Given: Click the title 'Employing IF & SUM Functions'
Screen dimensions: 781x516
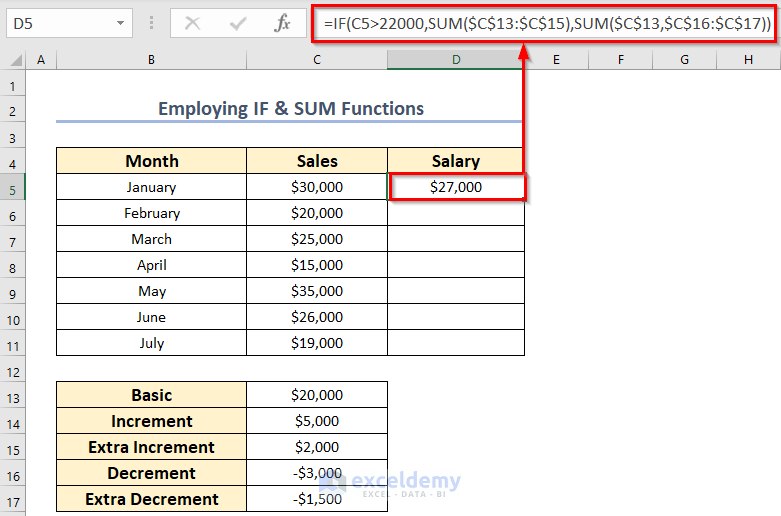Looking at the screenshot, I should click(291, 109).
